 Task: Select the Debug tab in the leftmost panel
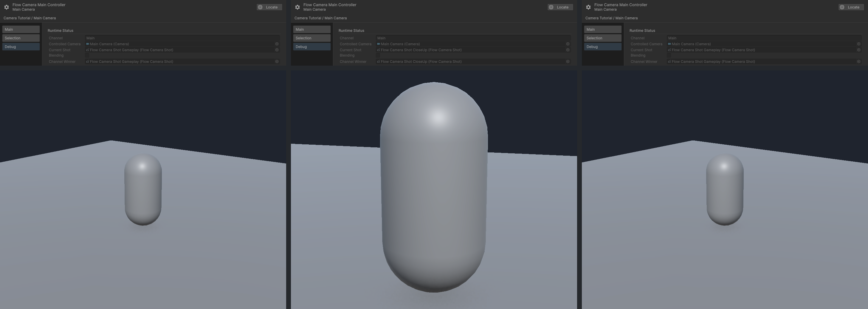click(21, 47)
